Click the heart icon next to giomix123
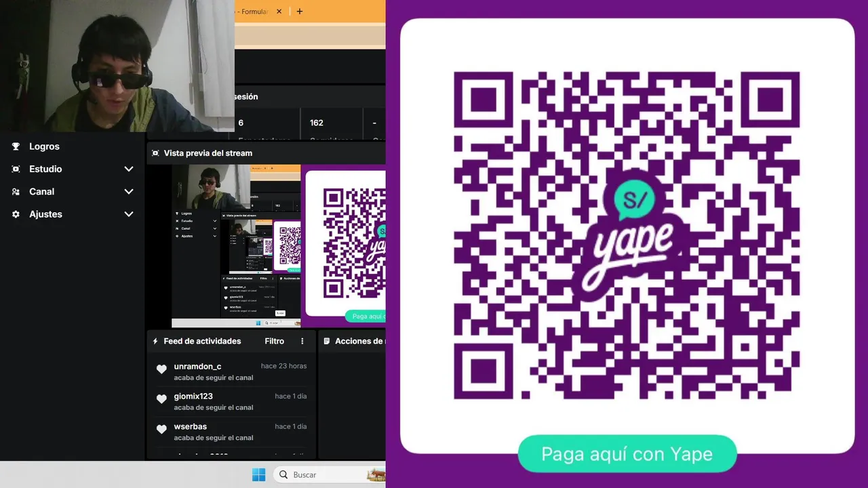 click(161, 399)
